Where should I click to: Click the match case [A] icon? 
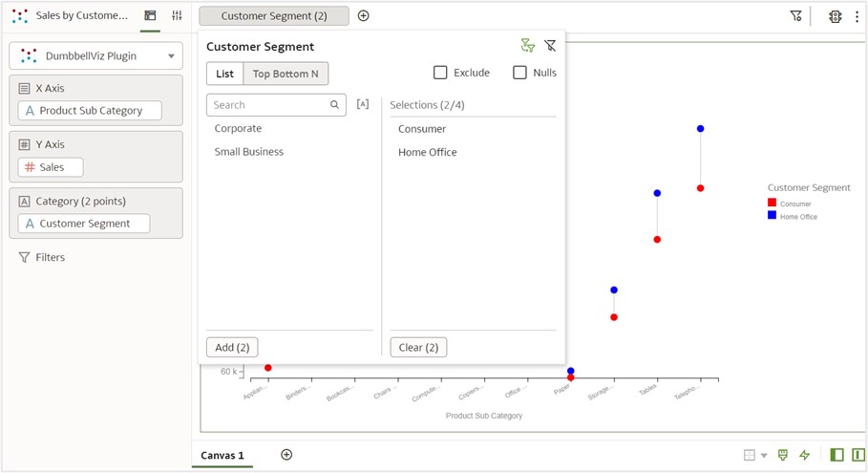coord(363,104)
